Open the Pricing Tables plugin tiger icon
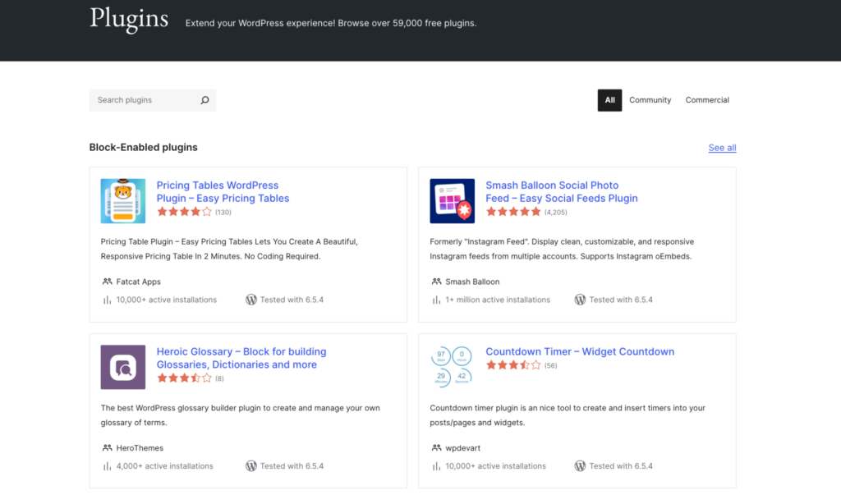The image size is (841, 504). tap(123, 201)
